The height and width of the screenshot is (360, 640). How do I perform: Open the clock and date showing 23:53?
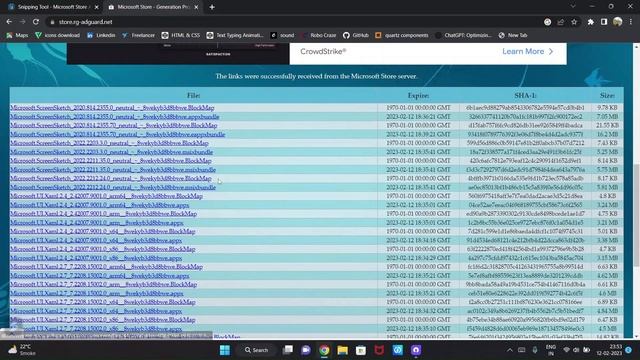click(609, 350)
